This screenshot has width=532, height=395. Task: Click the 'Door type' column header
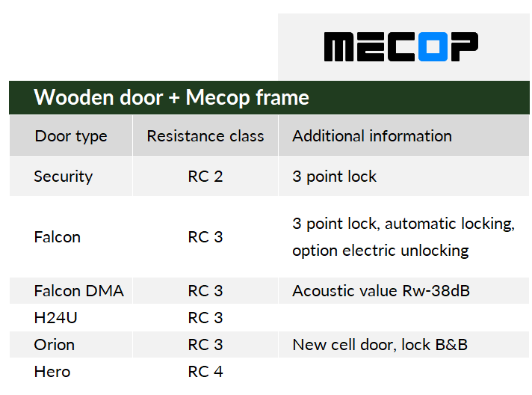click(x=71, y=136)
